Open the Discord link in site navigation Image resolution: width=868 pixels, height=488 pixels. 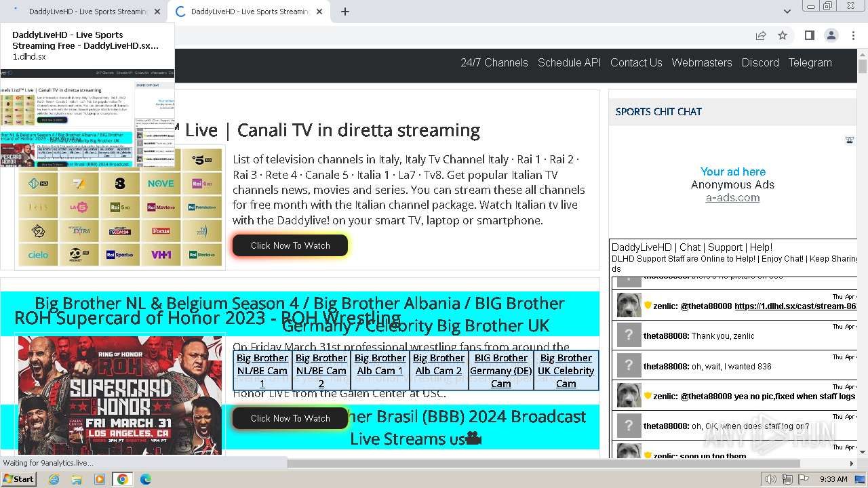[760, 62]
